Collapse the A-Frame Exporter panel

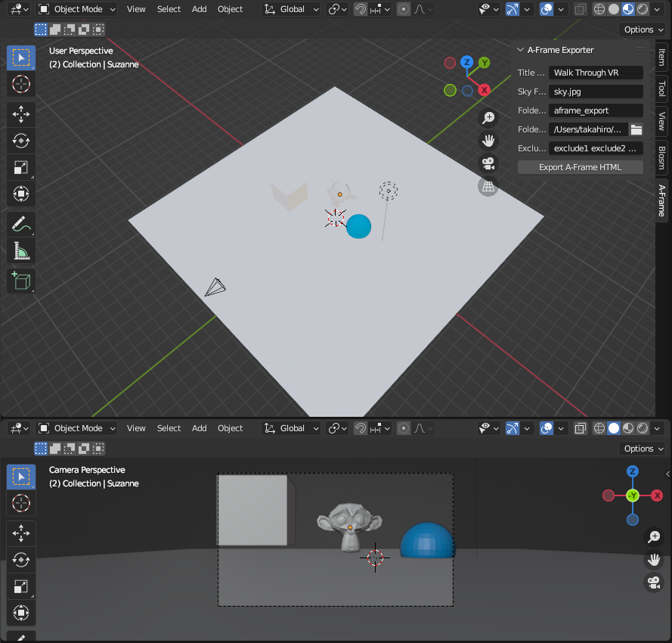pos(519,49)
